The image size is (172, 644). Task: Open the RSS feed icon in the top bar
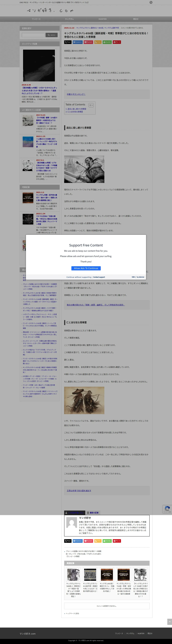coord(151,3)
